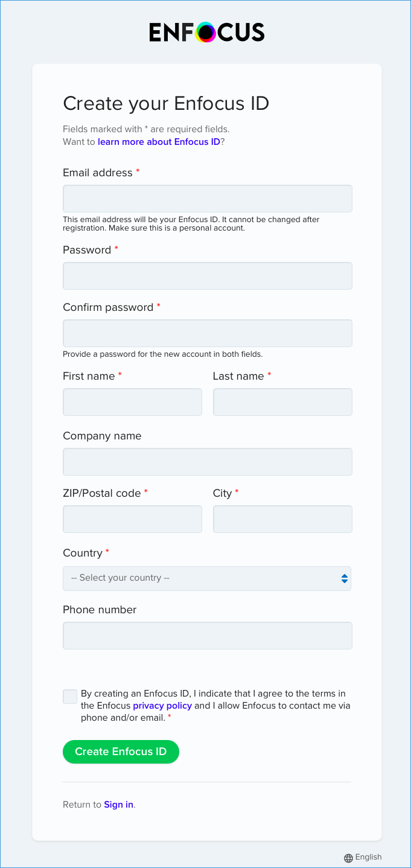Click the Enfocus logo at top

(x=206, y=32)
